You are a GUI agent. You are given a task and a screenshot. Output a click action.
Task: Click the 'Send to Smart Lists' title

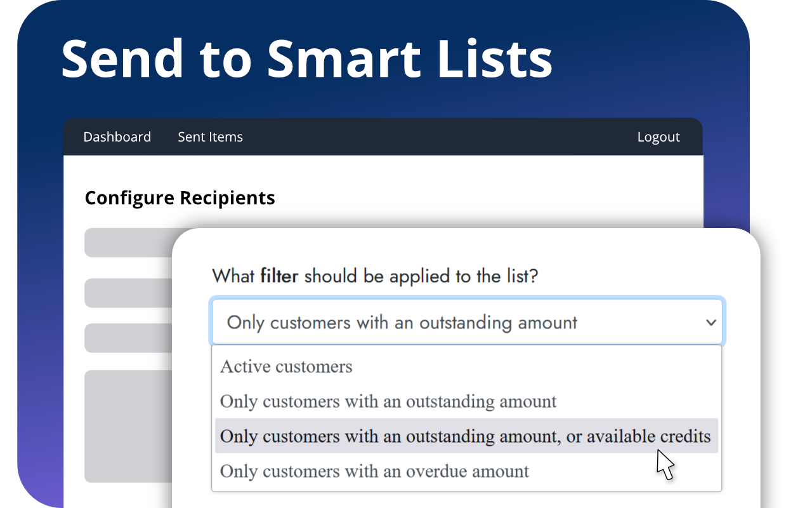click(306, 58)
